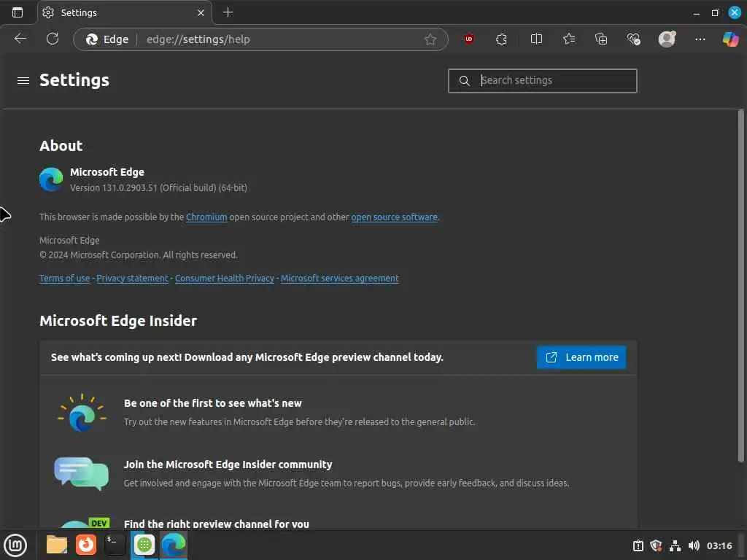Select the Edge taskbar window button
Image resolution: width=747 pixels, height=560 pixels.
(x=174, y=545)
